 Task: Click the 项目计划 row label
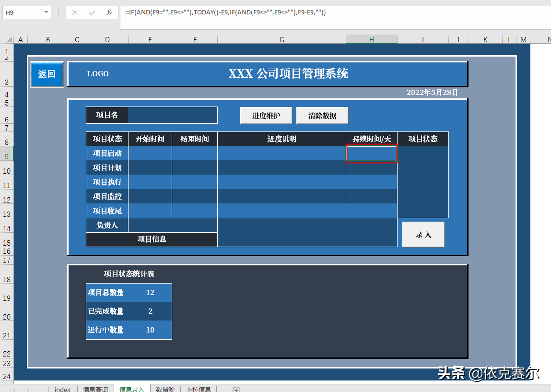click(107, 168)
